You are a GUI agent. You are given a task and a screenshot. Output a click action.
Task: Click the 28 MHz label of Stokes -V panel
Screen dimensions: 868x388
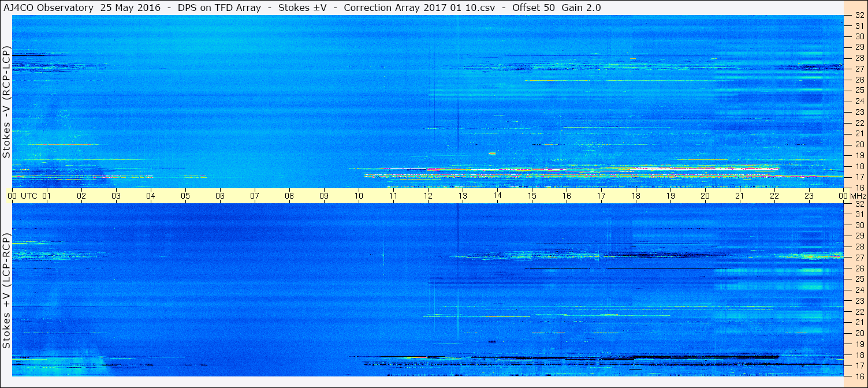point(859,58)
